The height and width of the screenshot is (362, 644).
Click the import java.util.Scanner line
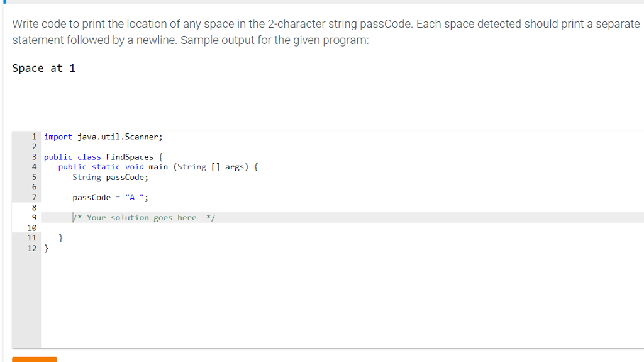pyautogui.click(x=103, y=137)
